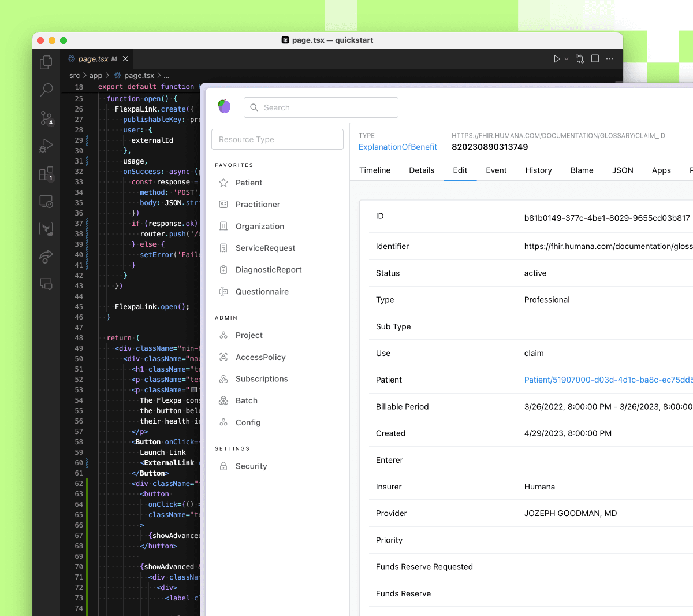The width and height of the screenshot is (693, 616).
Task: Click the Project nodes icon
Action: coord(223,335)
